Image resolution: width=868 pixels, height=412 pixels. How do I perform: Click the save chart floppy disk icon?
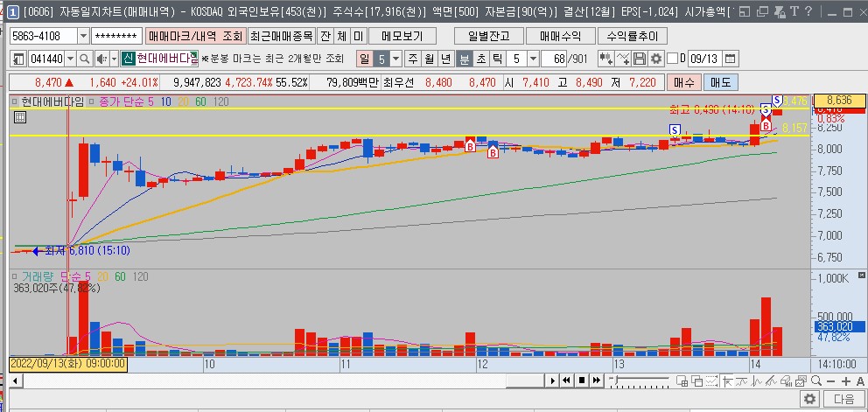click(640, 59)
